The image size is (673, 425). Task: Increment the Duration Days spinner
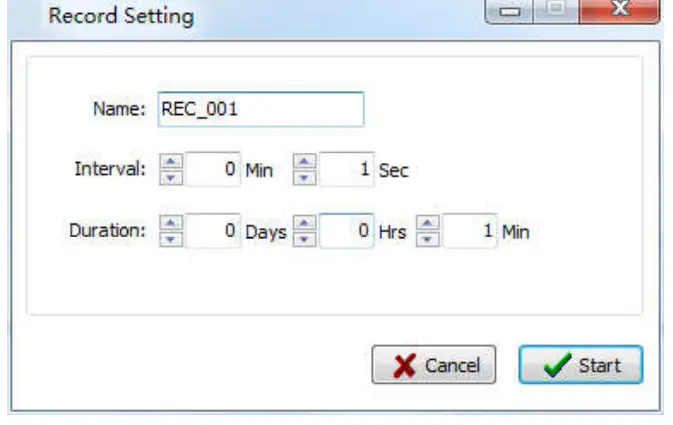point(173,224)
